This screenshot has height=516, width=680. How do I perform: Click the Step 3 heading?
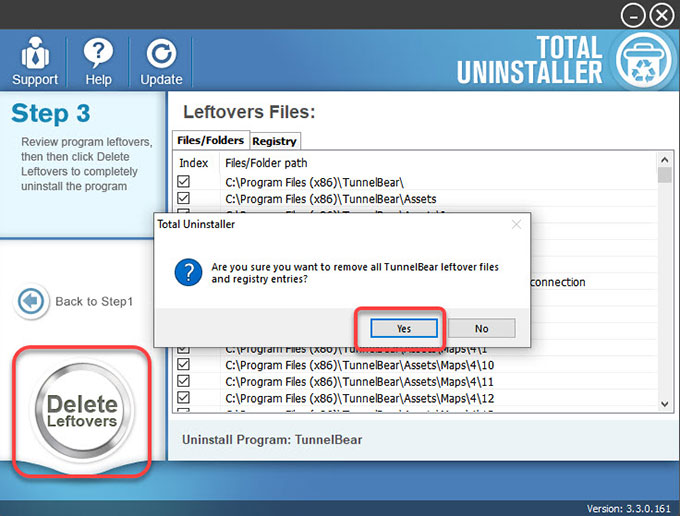[51, 114]
